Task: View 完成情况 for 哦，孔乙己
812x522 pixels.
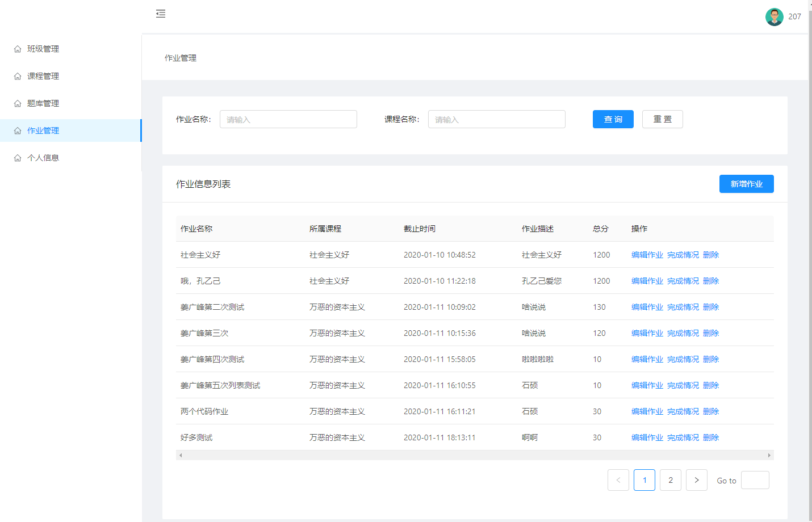Action: pyautogui.click(x=683, y=280)
